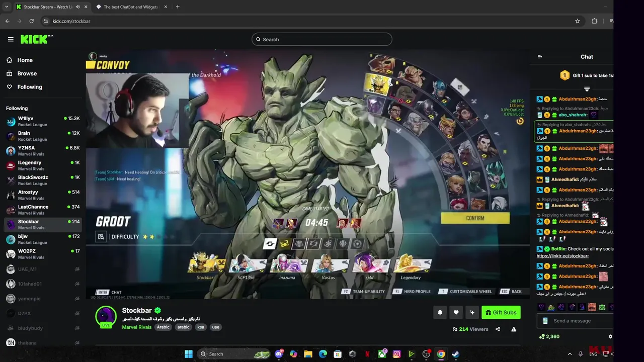Open offline channel bludybudy
Screen dimensions: 644x362
click(x=43, y=328)
